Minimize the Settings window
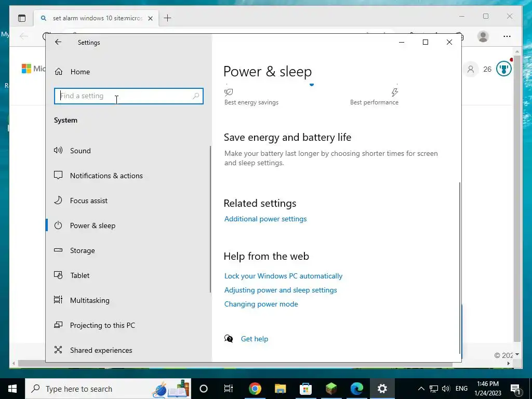Screen dimensions: 532x399 click(402, 42)
